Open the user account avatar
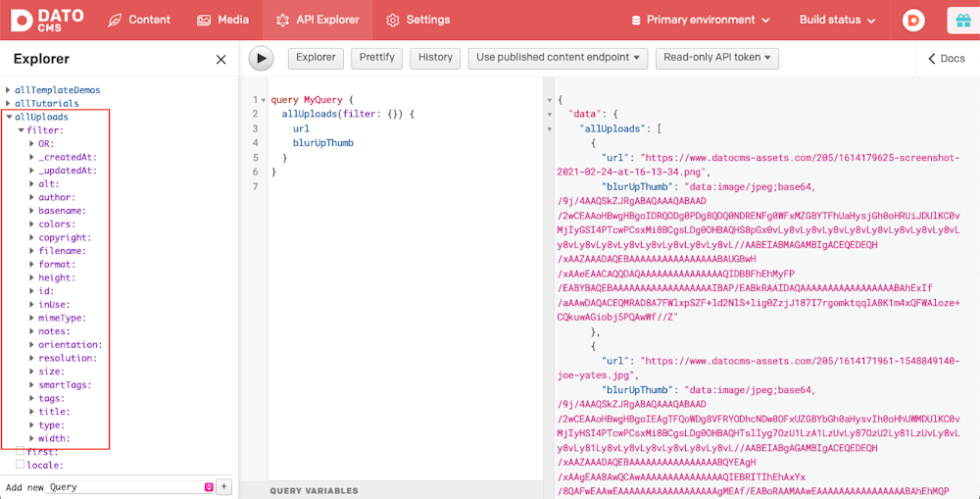This screenshot has height=499, width=980. coord(913,21)
